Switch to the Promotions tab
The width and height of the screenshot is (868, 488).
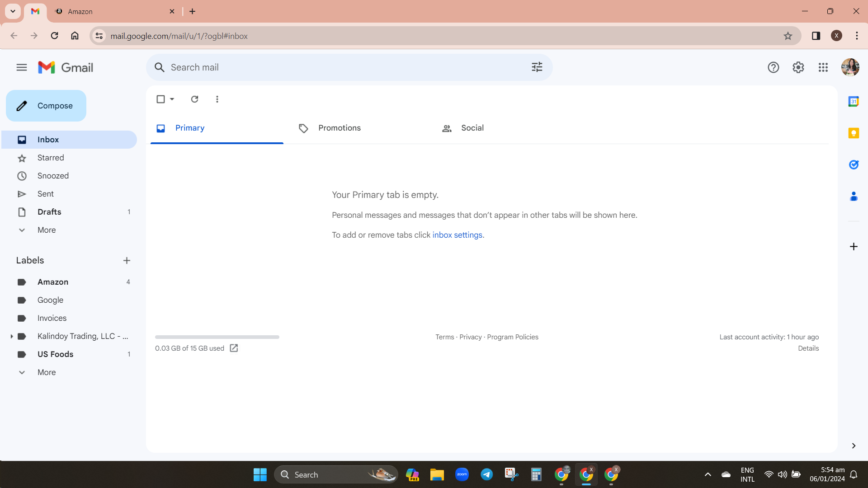pyautogui.click(x=359, y=128)
